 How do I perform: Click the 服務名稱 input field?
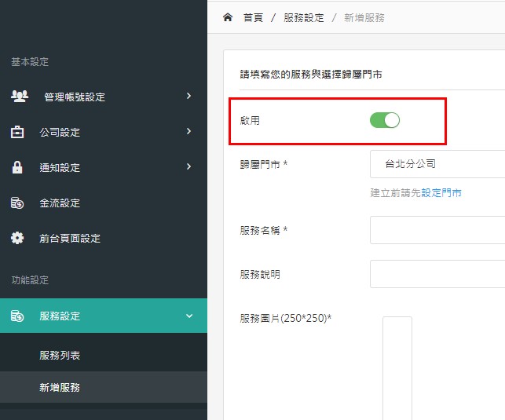coord(437,230)
